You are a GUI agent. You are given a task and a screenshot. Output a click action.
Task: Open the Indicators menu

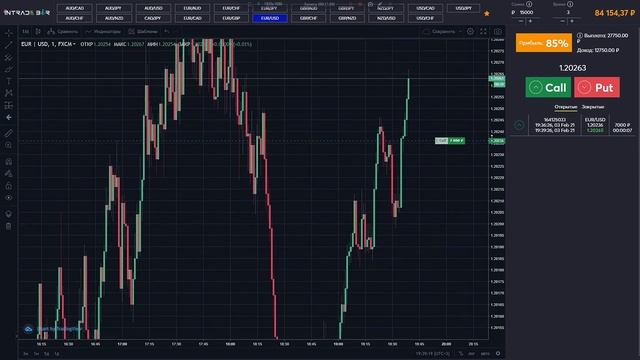coord(103,31)
